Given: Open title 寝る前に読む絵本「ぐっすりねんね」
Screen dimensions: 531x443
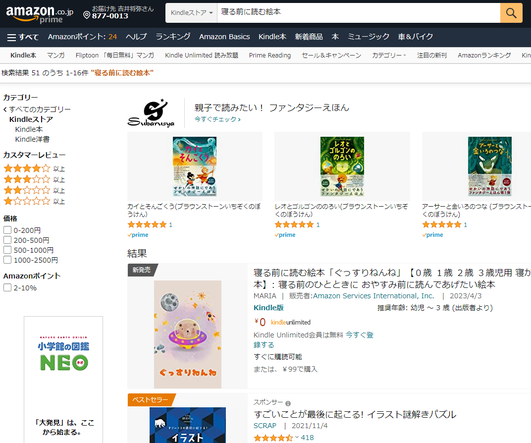Looking at the screenshot, I should point(392,278).
